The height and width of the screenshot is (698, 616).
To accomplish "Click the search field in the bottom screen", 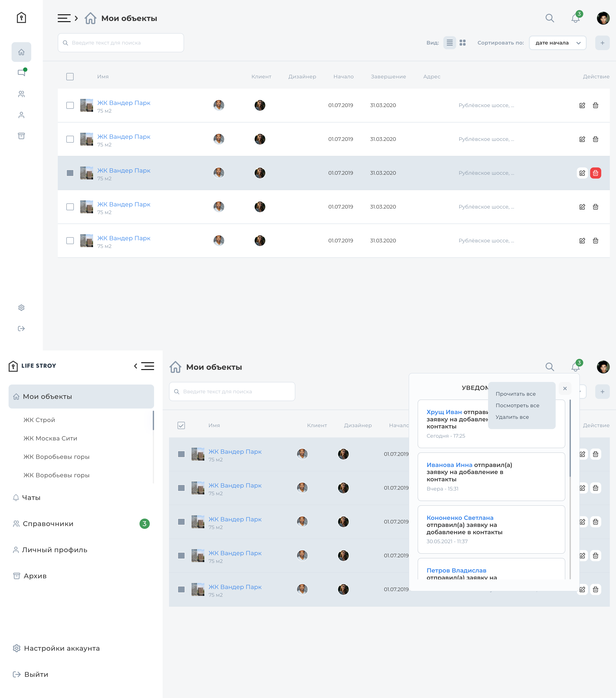I will [x=232, y=392].
